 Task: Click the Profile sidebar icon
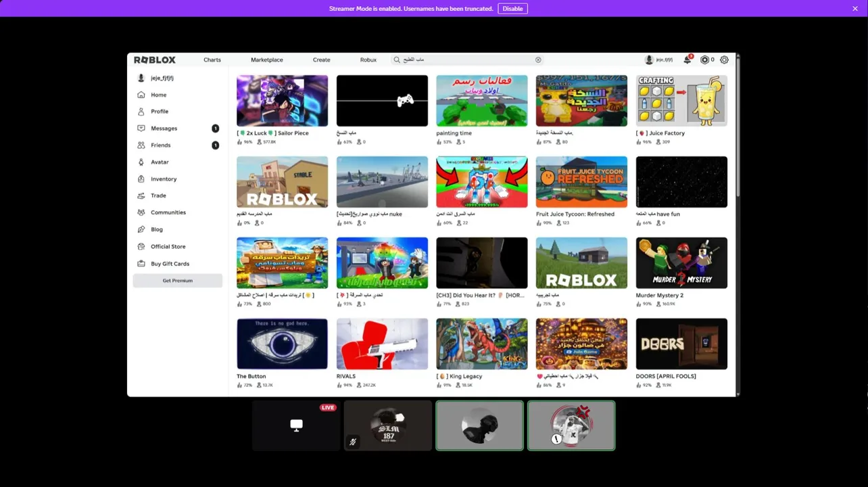[x=141, y=111]
